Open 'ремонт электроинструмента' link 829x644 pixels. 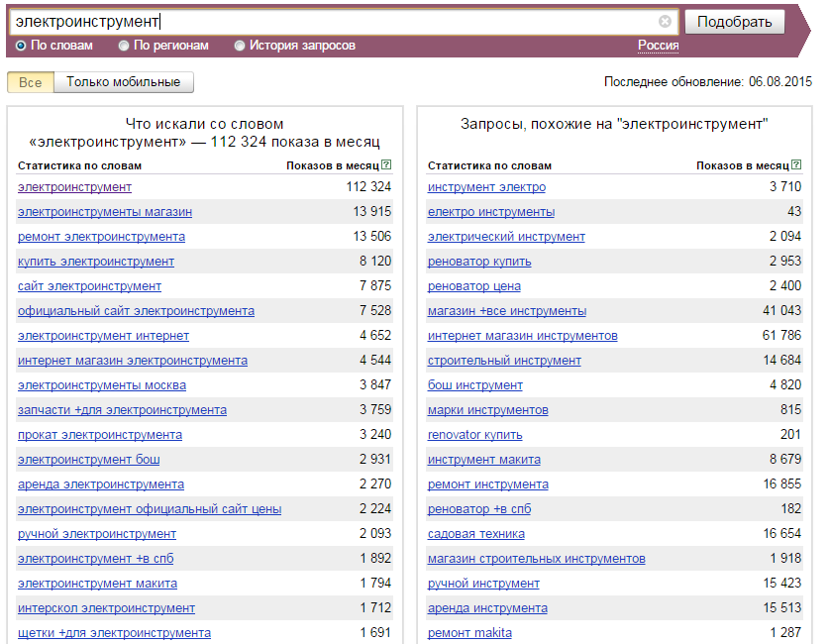pyautogui.click(x=101, y=237)
